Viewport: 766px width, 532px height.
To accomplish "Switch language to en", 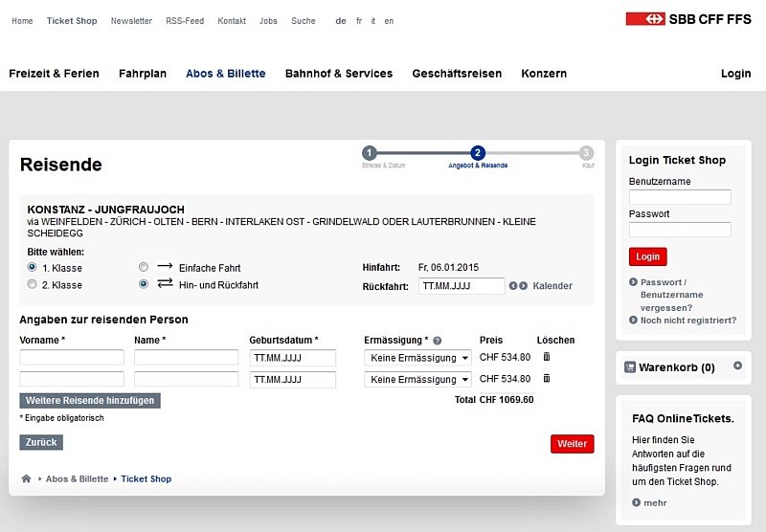I will pyautogui.click(x=389, y=21).
